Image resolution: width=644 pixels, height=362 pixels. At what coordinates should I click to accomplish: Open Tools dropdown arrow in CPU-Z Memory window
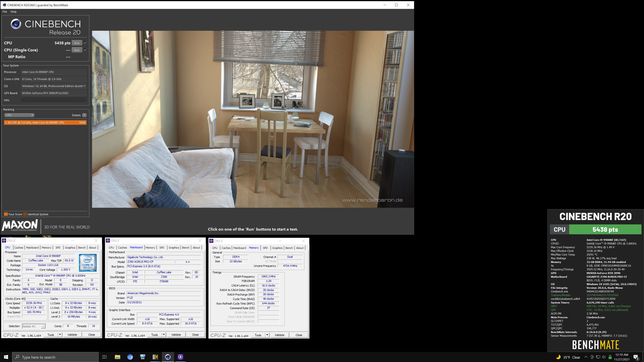coord(267,335)
